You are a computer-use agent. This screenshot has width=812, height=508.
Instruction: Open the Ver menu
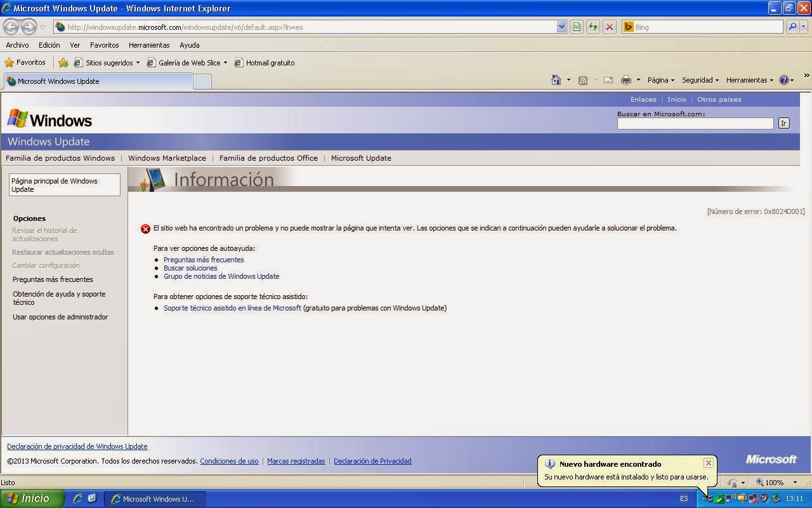pyautogui.click(x=75, y=45)
